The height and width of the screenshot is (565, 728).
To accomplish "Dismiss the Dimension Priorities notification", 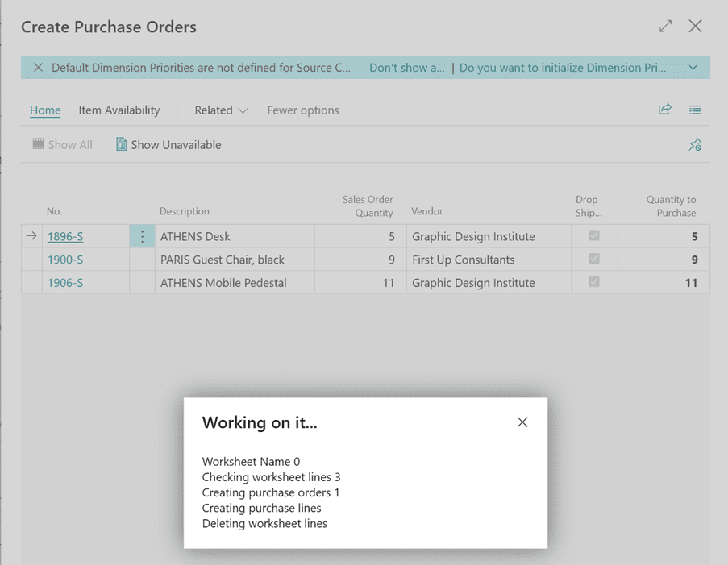I will coord(38,68).
